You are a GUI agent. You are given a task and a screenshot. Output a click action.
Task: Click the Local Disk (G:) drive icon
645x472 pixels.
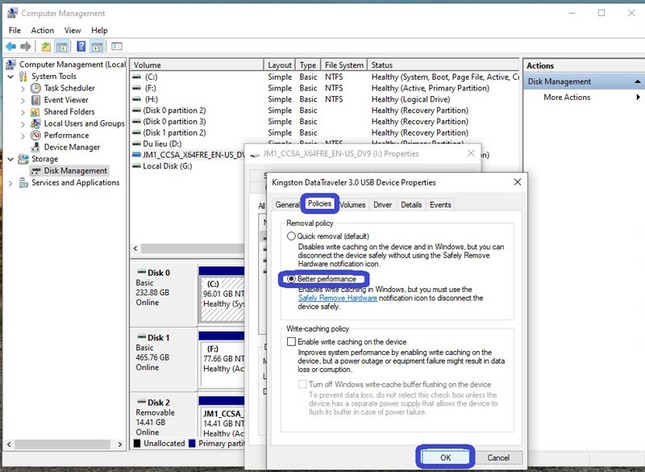(x=136, y=166)
